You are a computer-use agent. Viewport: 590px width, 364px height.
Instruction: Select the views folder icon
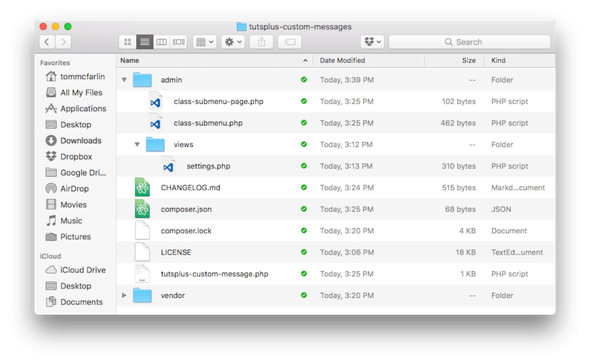(x=155, y=144)
